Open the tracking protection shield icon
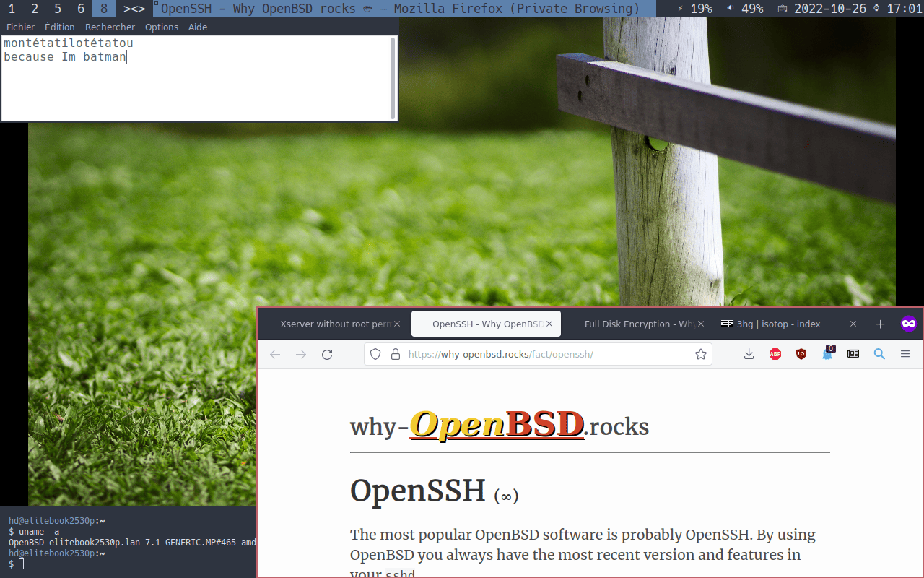Image resolution: width=924 pixels, height=578 pixels. coord(375,354)
